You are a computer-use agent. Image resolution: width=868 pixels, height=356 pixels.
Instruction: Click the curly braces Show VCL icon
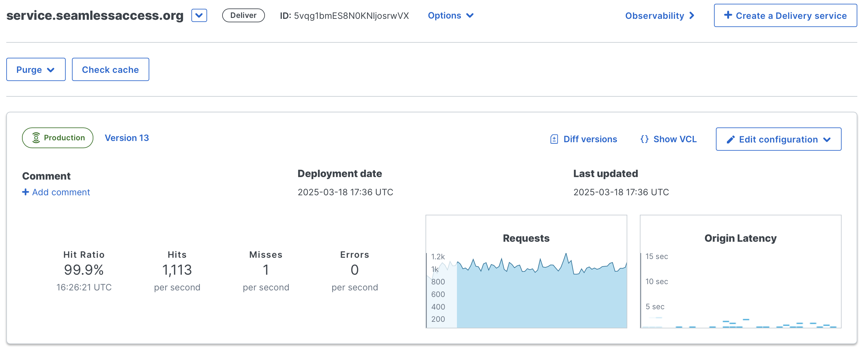644,139
